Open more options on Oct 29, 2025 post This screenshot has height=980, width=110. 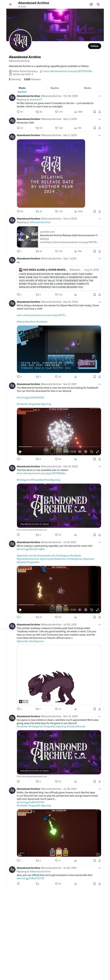click(x=99, y=96)
